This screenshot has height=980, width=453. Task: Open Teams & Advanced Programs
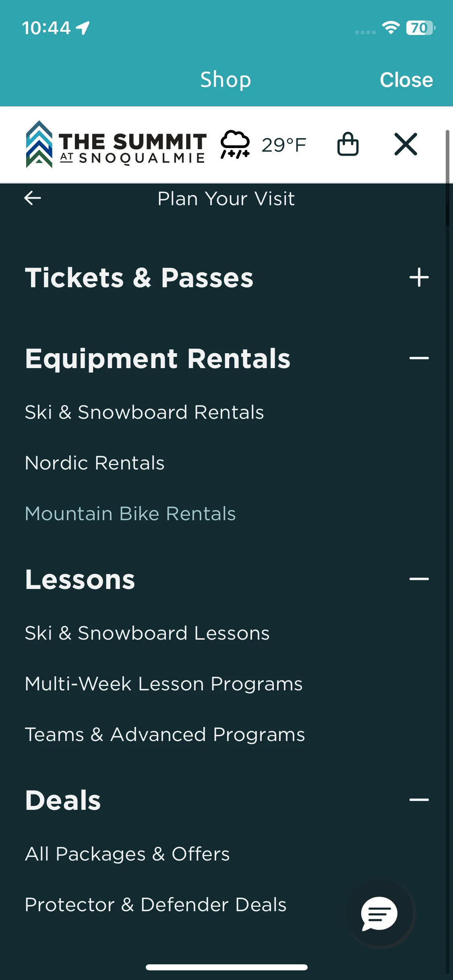(x=165, y=735)
